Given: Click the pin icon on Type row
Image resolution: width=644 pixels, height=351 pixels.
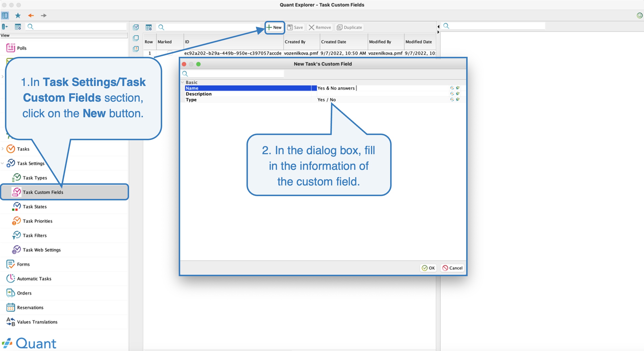Looking at the screenshot, I should coord(457,99).
